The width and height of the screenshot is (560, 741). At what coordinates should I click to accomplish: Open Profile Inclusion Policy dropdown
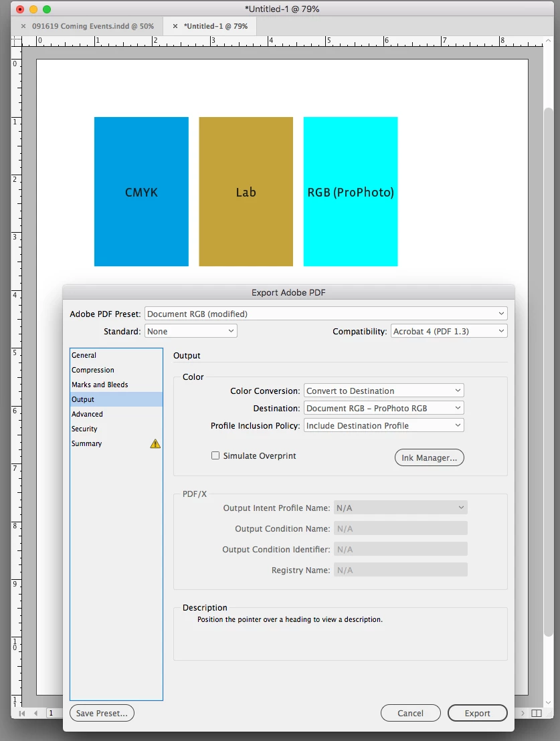point(383,426)
